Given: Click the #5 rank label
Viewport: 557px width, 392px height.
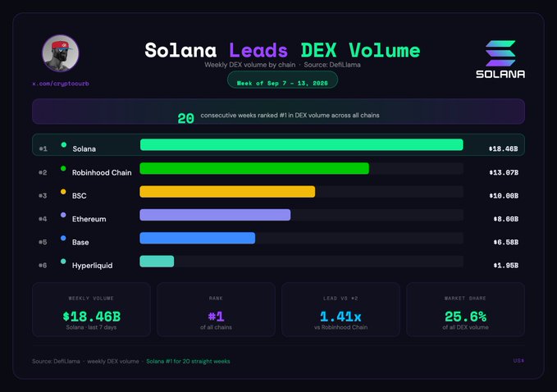Looking at the screenshot, I should 43,242.
